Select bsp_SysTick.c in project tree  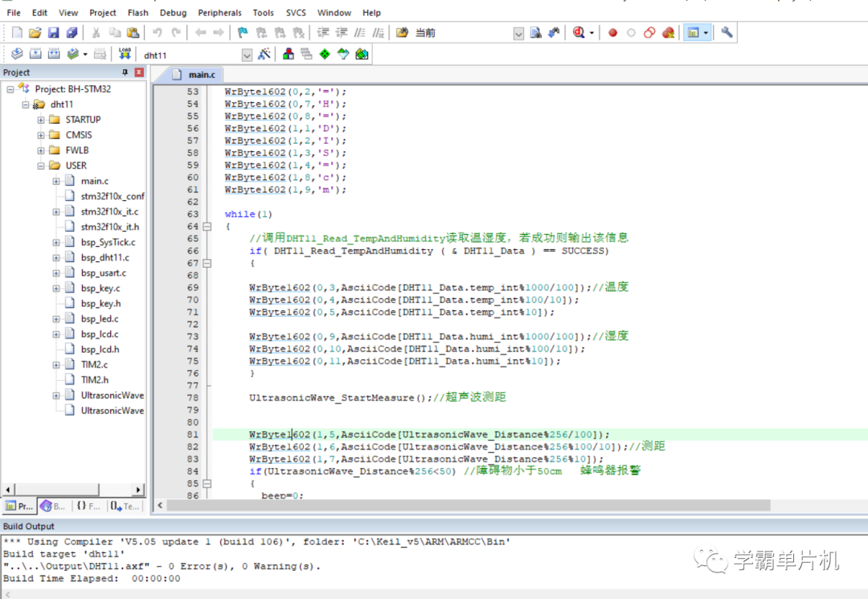(x=108, y=242)
